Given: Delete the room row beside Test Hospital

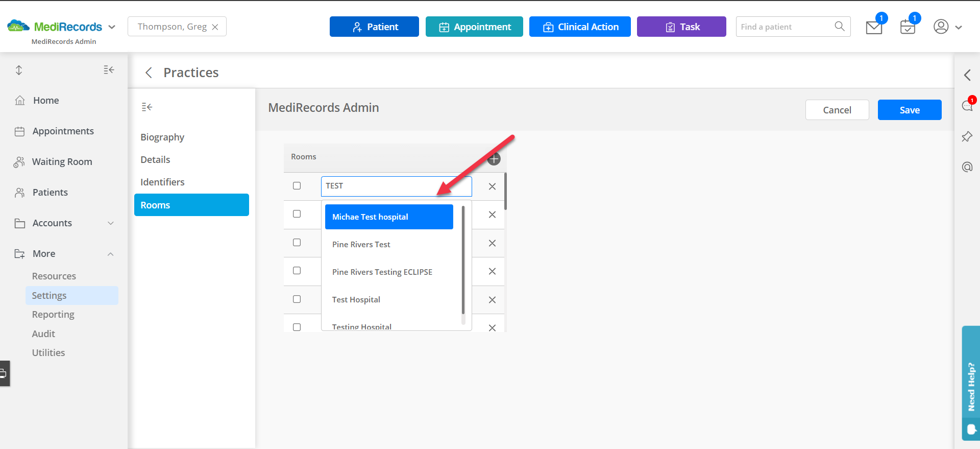Looking at the screenshot, I should [492, 300].
